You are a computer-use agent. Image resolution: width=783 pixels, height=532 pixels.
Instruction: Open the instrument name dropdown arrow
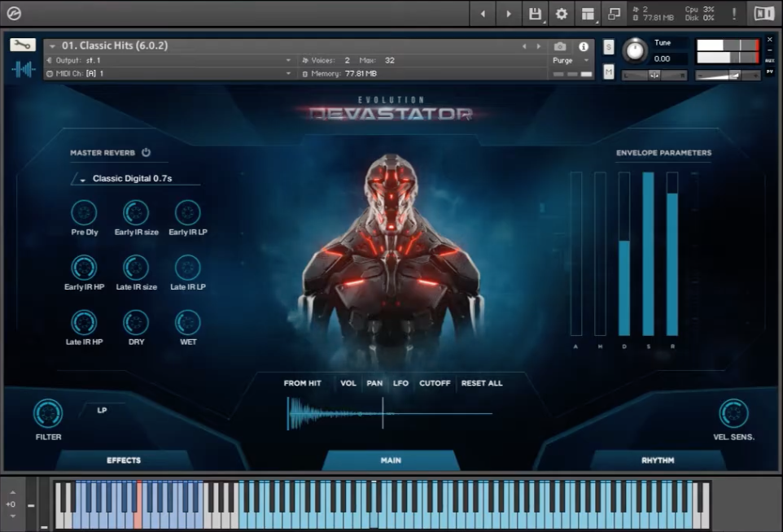[x=52, y=46]
